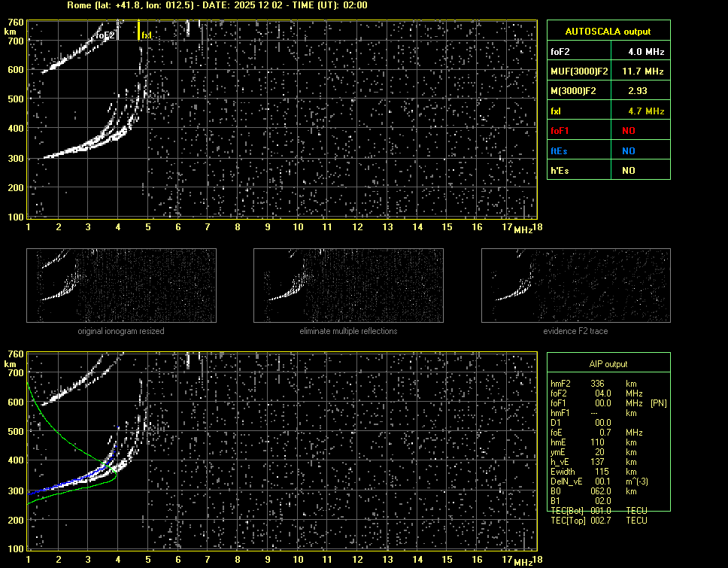Image resolution: width=728 pixels, height=568 pixels.
Task: Click the AIP output header
Action: pyautogui.click(x=608, y=364)
